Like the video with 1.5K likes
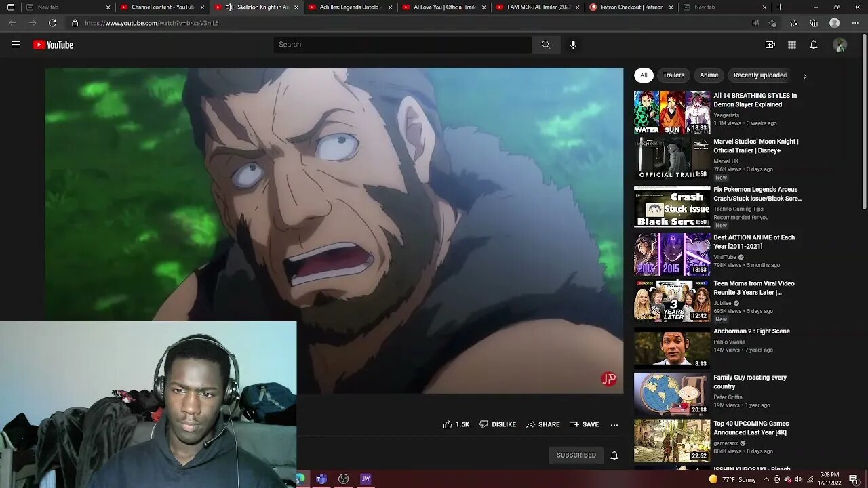Viewport: 868px width, 488px height. coord(456,424)
